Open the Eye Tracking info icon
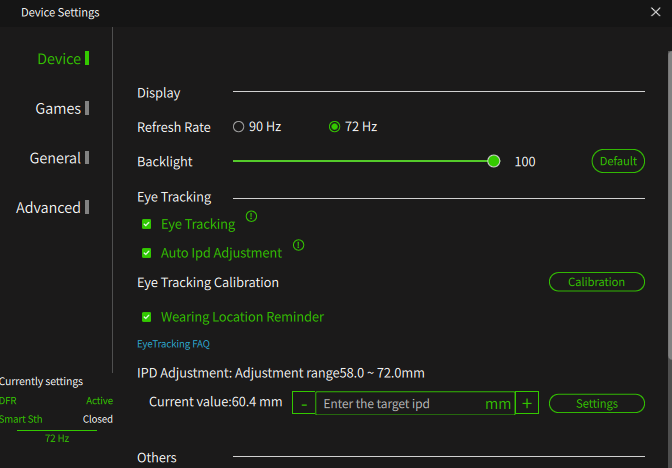The image size is (672, 468). (251, 216)
